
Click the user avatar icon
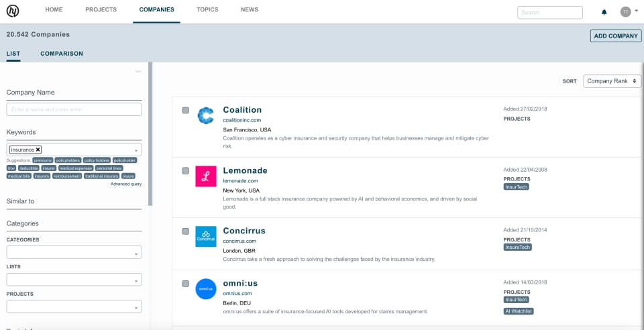[625, 11]
